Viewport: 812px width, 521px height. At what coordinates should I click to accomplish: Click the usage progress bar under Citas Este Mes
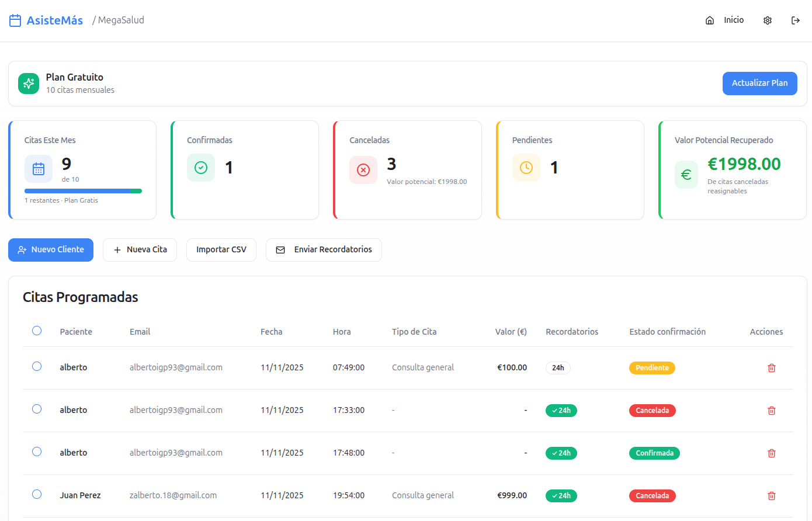pyautogui.click(x=83, y=190)
